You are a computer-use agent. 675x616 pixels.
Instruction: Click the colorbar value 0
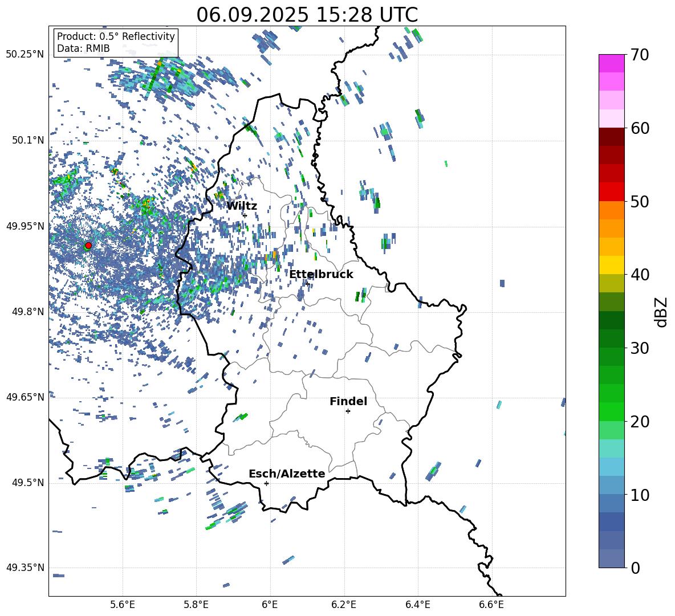click(x=636, y=568)
